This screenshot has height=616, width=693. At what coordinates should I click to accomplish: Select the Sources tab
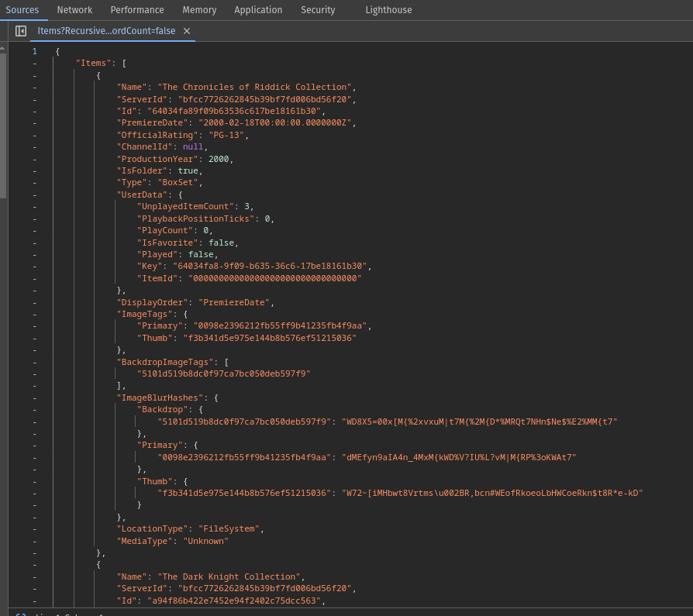22,10
